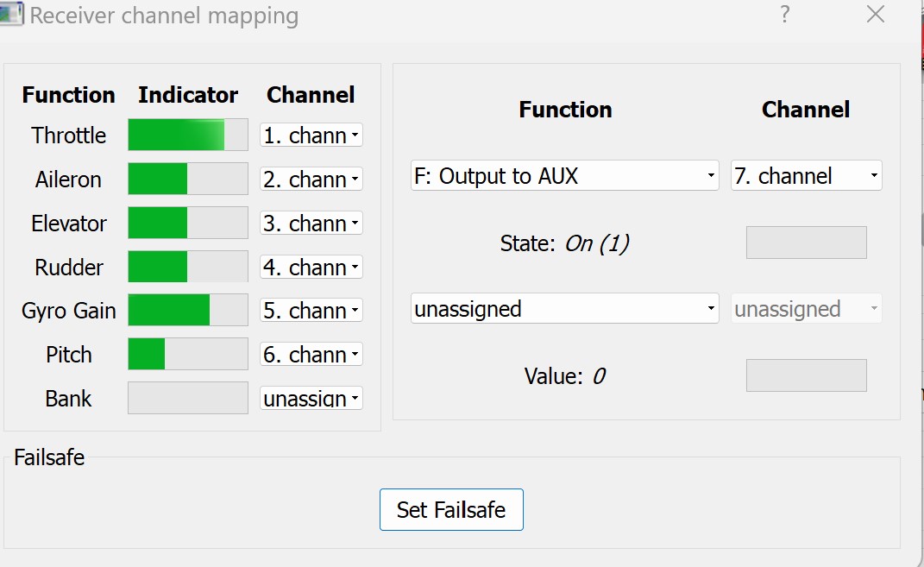Click the Gyro Gain indicator bar
The image size is (924, 567).
coord(188,311)
